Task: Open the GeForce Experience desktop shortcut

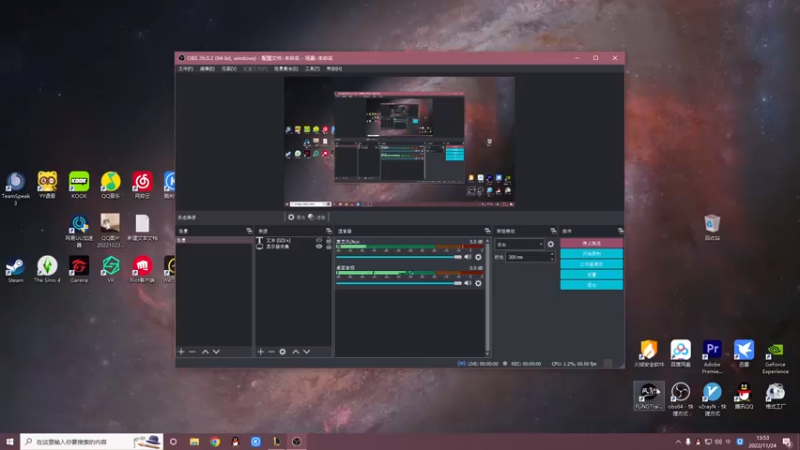Action: point(776,356)
